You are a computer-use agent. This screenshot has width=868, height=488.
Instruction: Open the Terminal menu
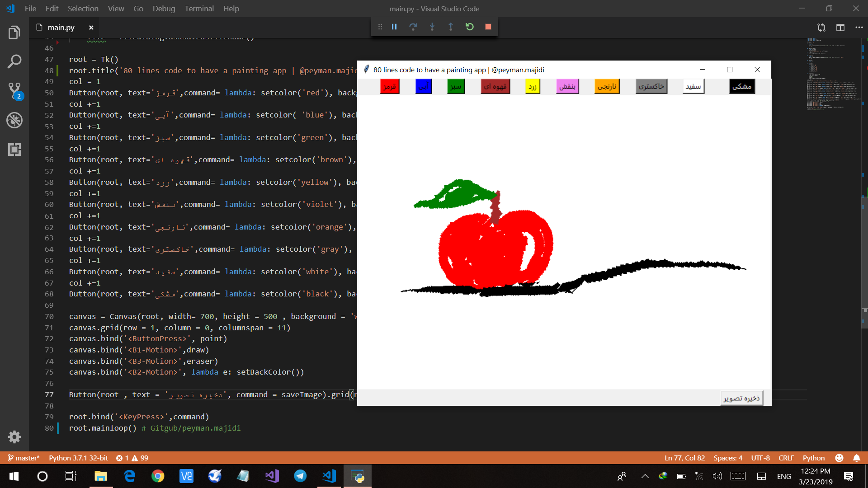pos(199,9)
